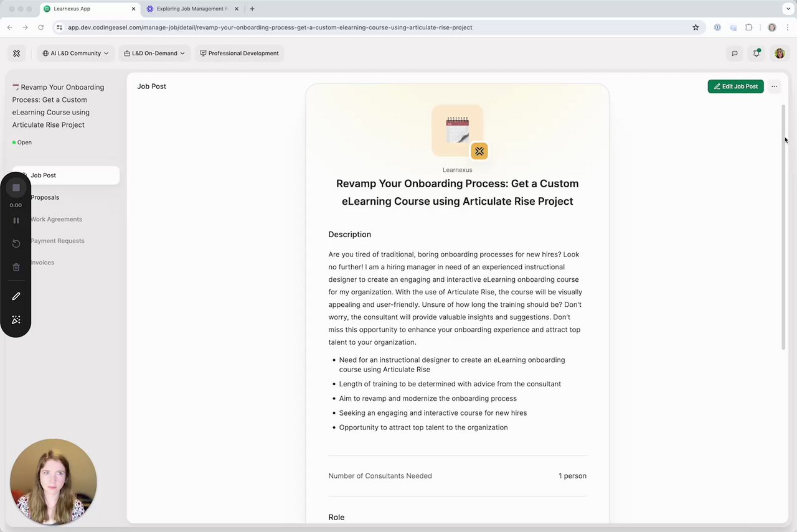The image size is (797, 532).
Task: Open the browser extensions puzzle icon
Action: [748, 27]
